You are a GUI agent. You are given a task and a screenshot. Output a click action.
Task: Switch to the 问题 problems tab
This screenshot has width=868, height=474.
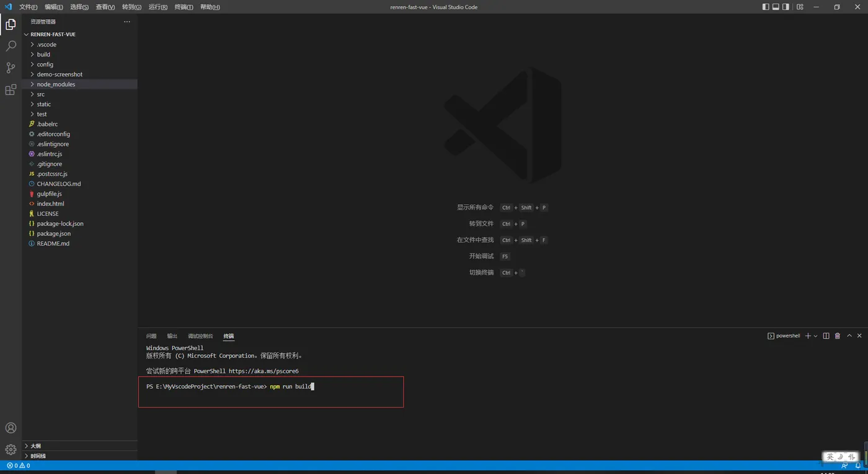pos(151,336)
